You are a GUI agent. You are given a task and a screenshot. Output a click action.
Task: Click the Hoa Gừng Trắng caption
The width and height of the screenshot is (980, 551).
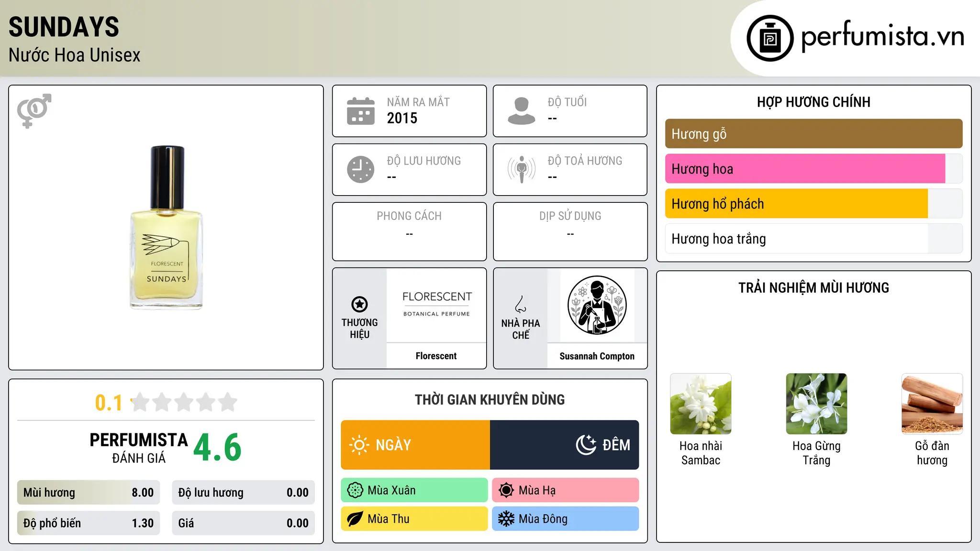coord(816,453)
